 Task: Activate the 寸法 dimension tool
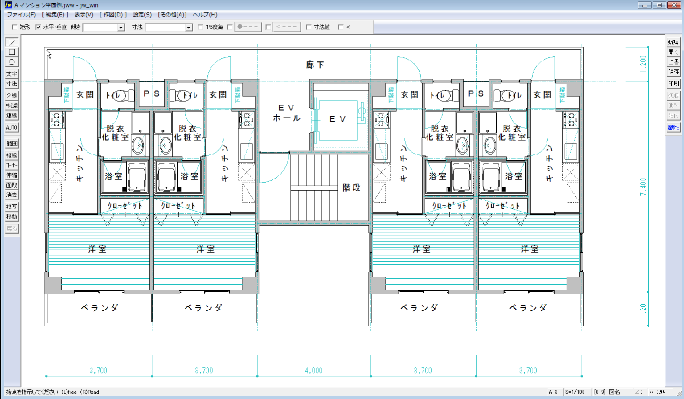pos(12,83)
